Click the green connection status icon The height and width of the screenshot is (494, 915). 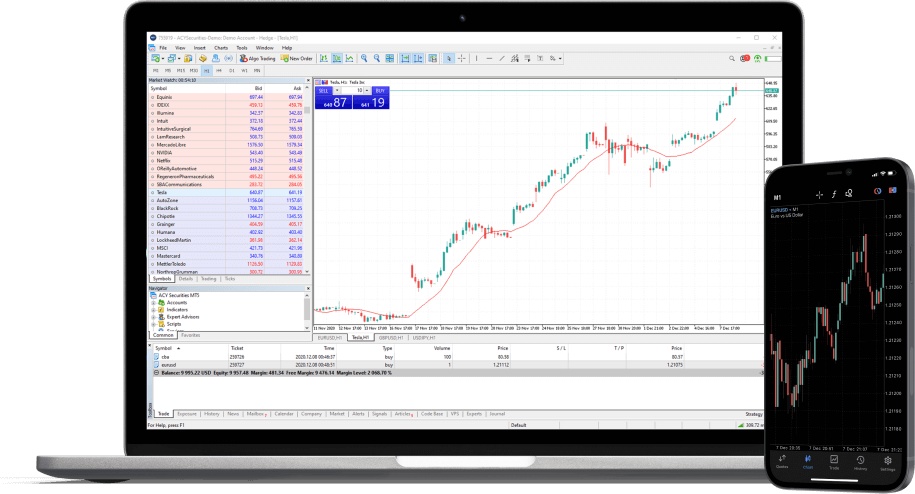pyautogui.click(x=757, y=58)
